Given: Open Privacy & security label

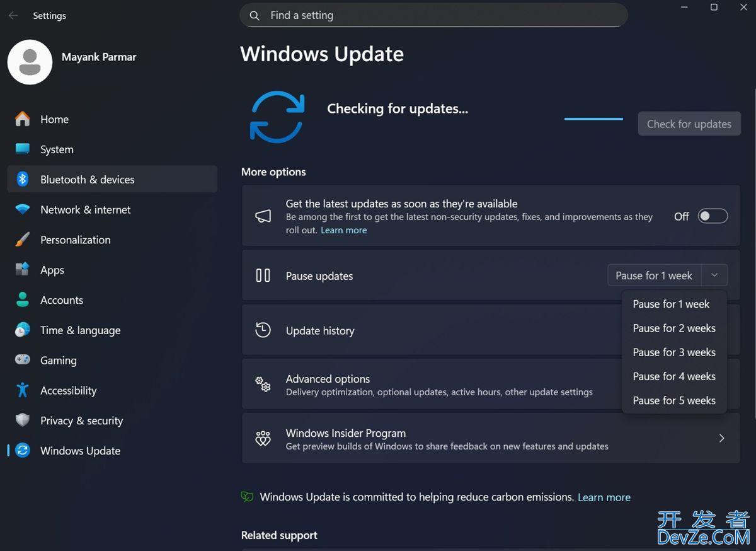Looking at the screenshot, I should [82, 420].
